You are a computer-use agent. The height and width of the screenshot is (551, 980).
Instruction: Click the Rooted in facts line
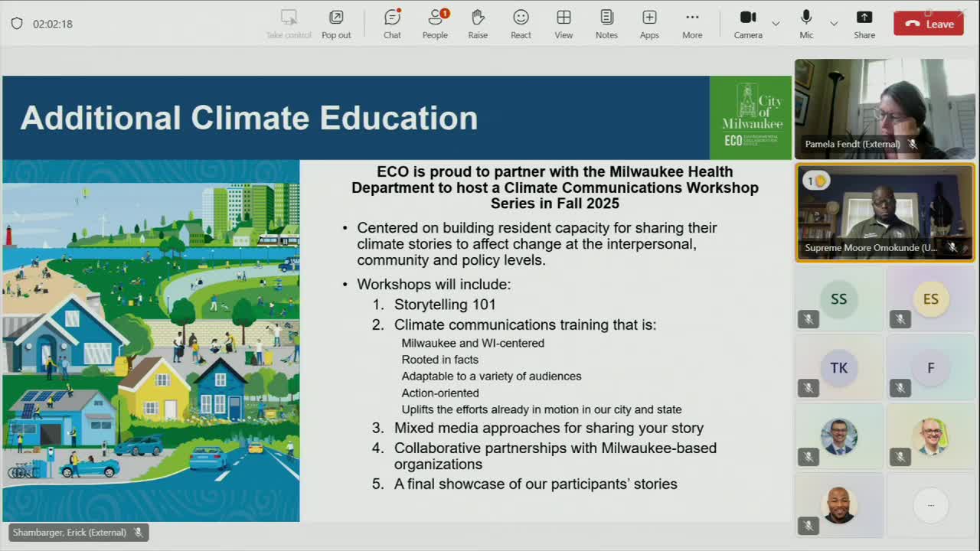click(x=440, y=360)
